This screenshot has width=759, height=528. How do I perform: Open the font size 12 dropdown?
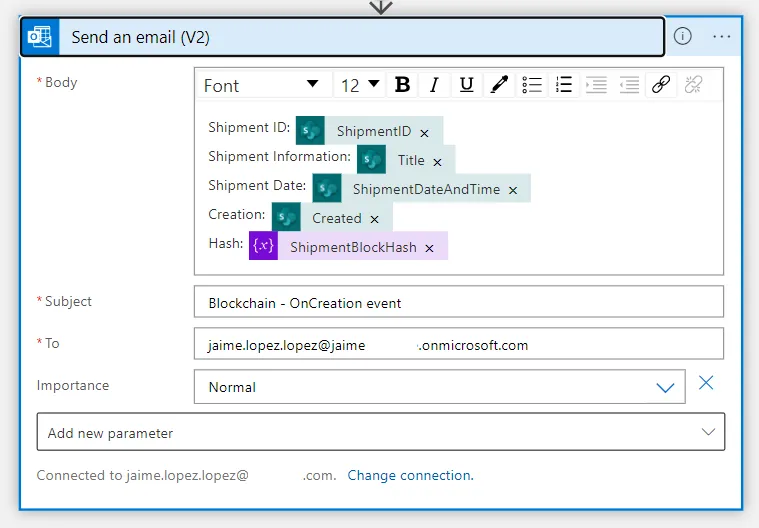pyautogui.click(x=360, y=85)
